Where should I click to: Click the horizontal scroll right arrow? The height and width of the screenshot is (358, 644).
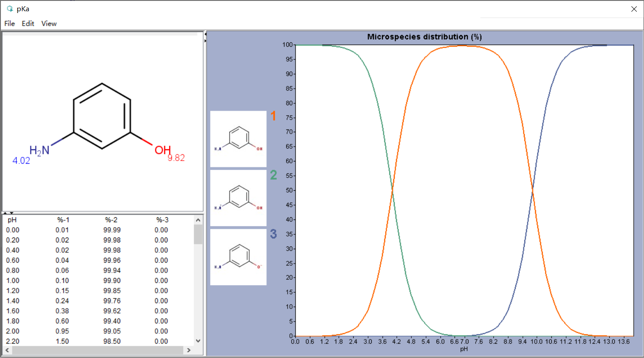click(x=189, y=350)
